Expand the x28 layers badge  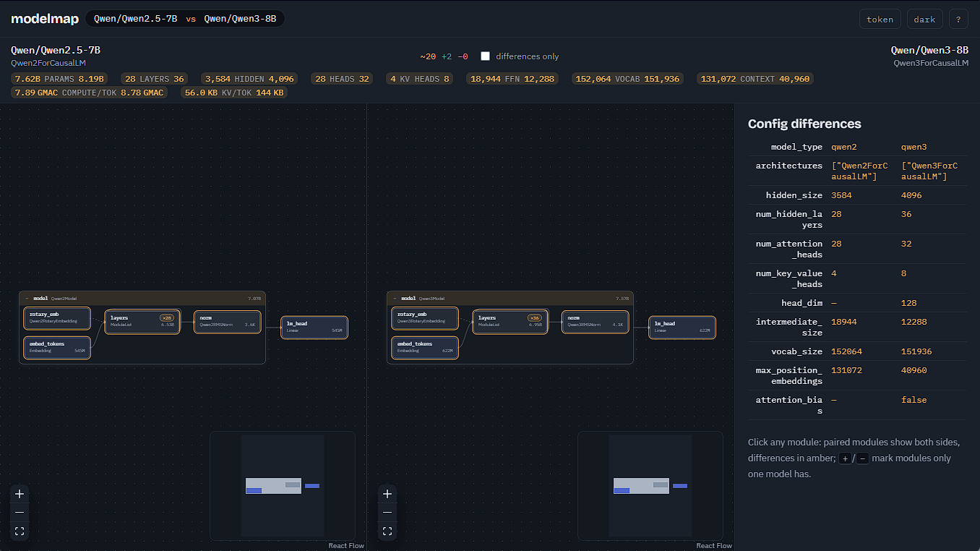click(x=167, y=317)
